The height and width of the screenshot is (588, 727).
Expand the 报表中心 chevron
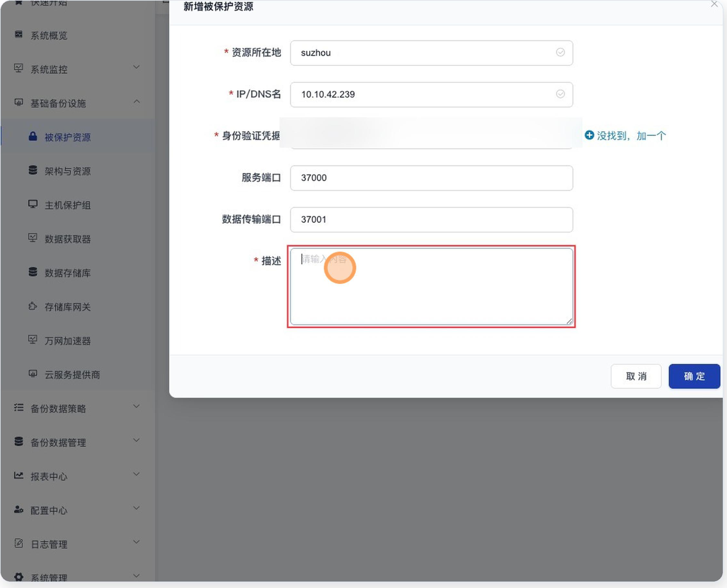point(137,474)
